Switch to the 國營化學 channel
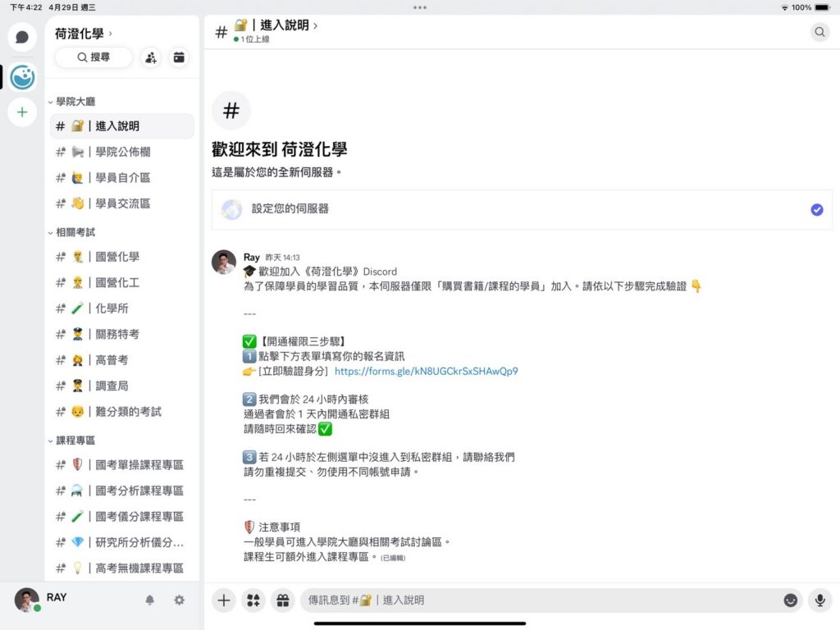Viewport: 840px width, 630px height. 116,257
